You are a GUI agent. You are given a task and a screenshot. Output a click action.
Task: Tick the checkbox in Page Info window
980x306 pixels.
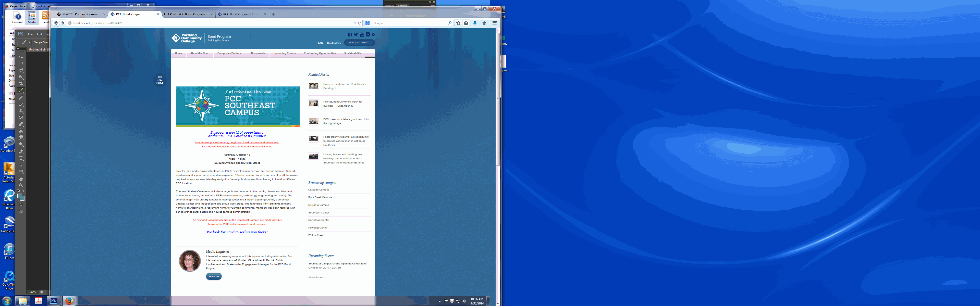11,94
